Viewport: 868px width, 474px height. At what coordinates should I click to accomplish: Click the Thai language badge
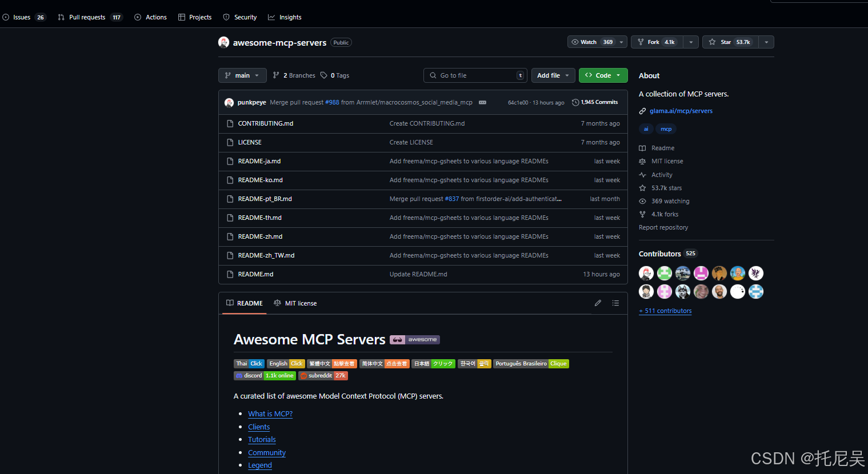(249, 364)
